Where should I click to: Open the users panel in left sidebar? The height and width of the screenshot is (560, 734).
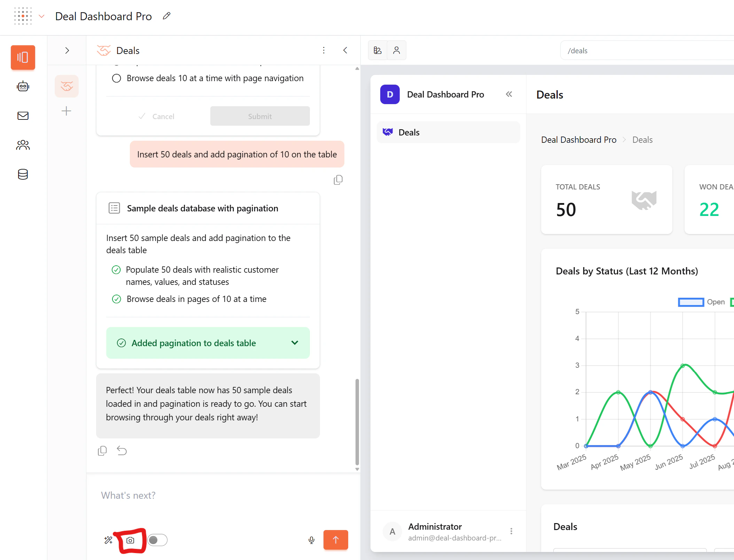[x=23, y=145]
